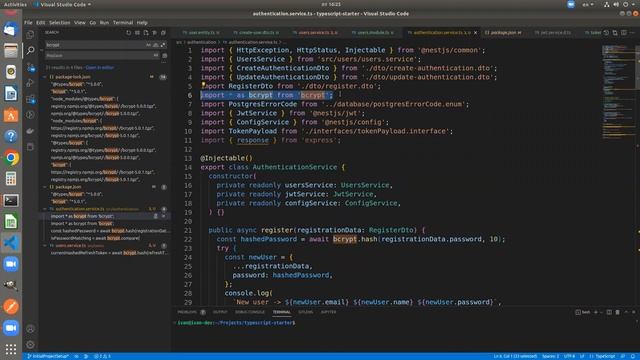The width and height of the screenshot is (640, 360).
Task: Switch to the OUTPUT panel tab
Action: coord(220,312)
